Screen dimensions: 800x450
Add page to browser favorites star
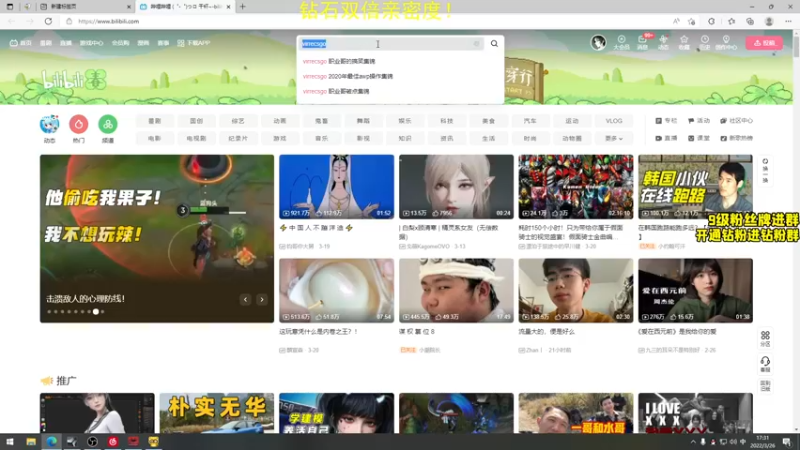coord(691,21)
